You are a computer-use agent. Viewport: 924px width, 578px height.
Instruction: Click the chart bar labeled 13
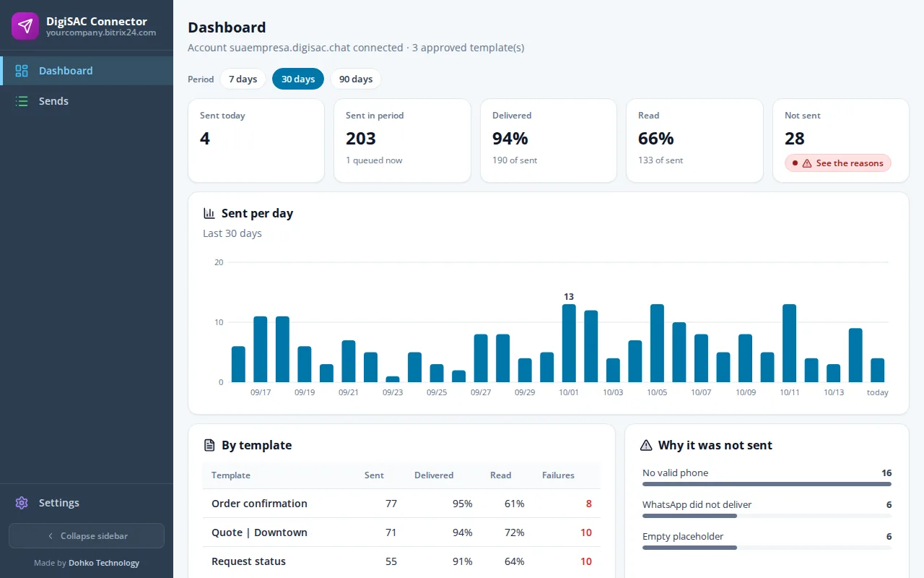(x=569, y=343)
